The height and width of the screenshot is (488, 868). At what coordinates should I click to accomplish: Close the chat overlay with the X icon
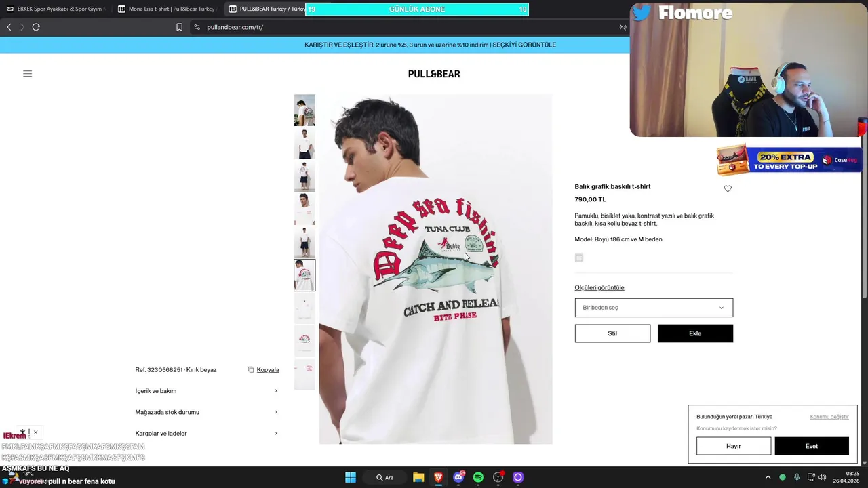35,432
